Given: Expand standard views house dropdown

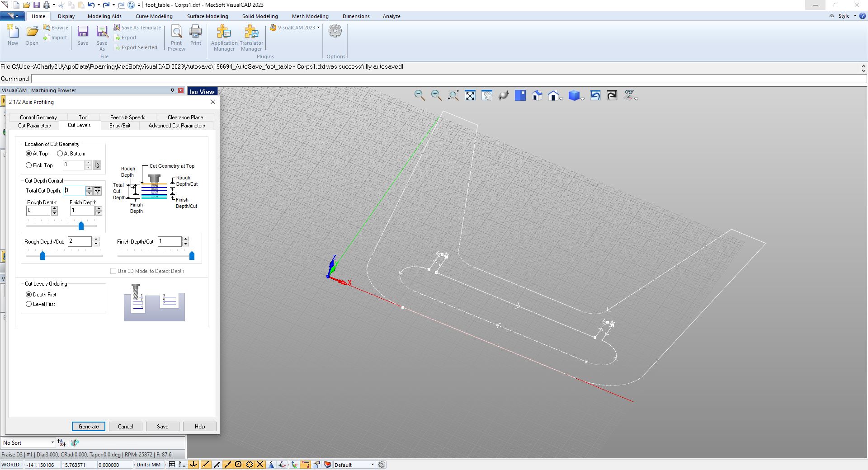Looking at the screenshot, I should (561, 99).
